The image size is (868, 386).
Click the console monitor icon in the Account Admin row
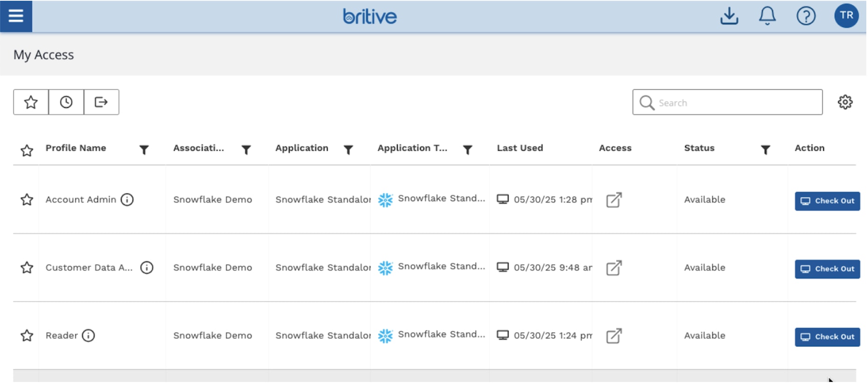click(x=503, y=199)
